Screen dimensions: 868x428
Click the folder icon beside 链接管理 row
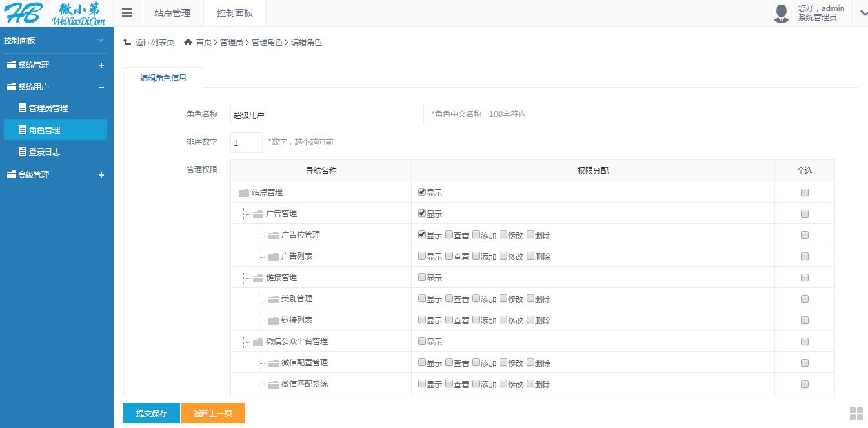pyautogui.click(x=258, y=278)
